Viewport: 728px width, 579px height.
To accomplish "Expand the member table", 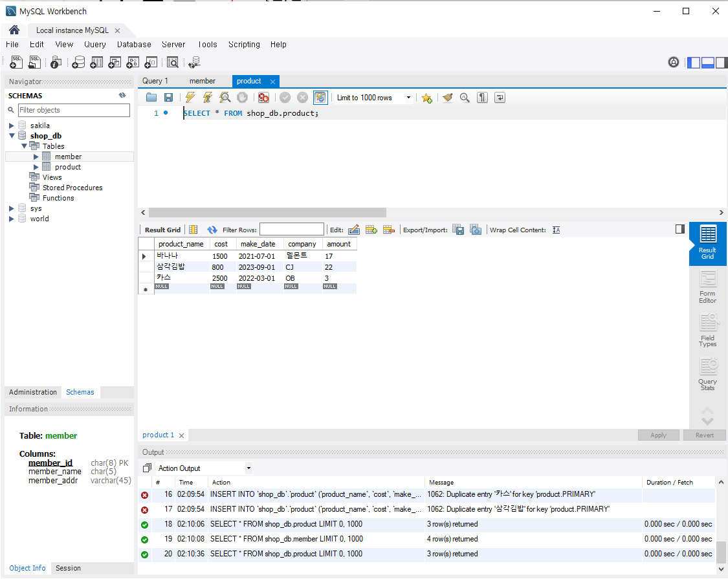I will [x=36, y=157].
